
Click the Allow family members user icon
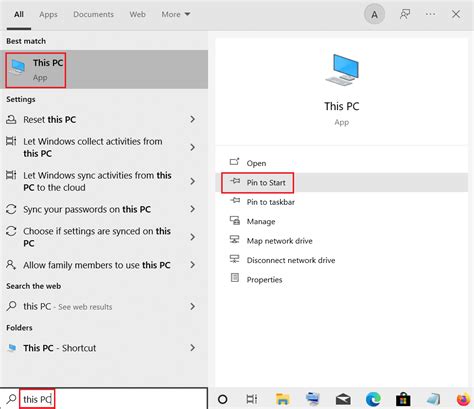tap(11, 265)
